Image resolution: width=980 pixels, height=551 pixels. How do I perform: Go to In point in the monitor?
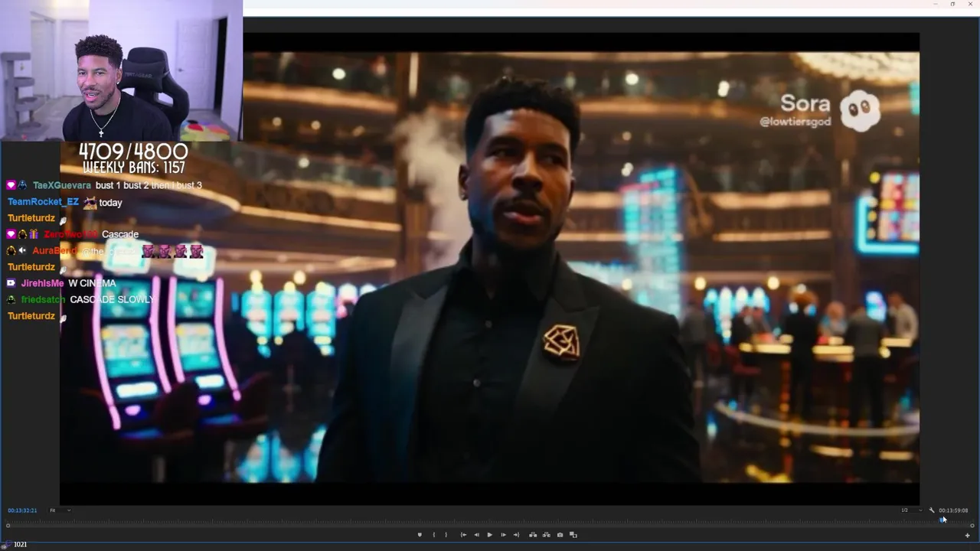(x=463, y=535)
